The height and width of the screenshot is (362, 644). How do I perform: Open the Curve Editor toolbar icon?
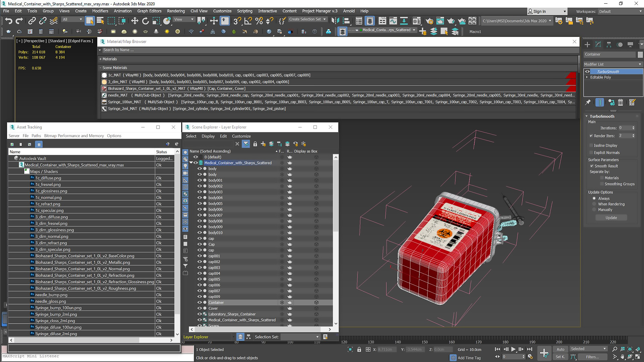[x=393, y=21]
